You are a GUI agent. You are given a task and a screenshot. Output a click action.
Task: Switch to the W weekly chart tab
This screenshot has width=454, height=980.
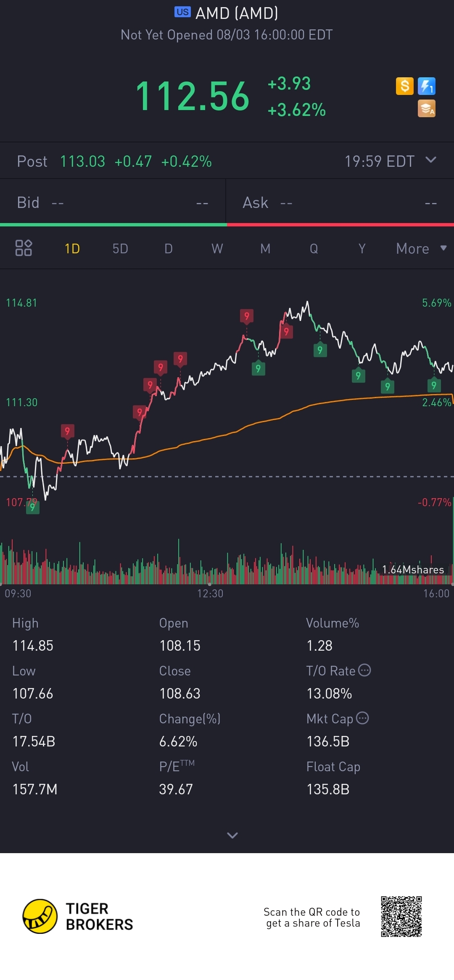(x=217, y=249)
